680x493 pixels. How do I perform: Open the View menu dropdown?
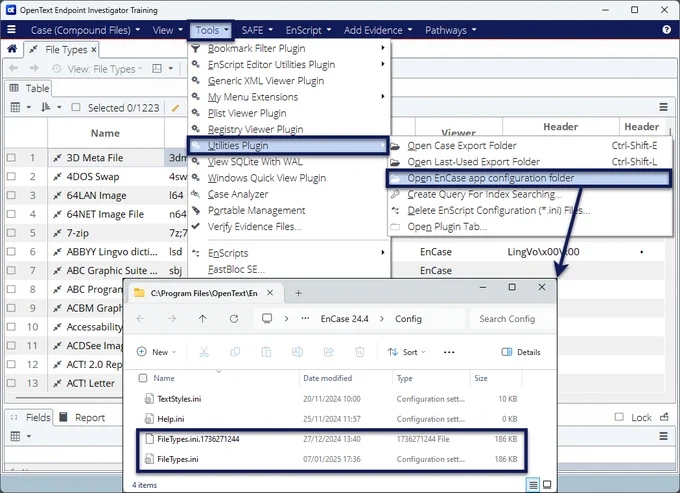(168, 30)
